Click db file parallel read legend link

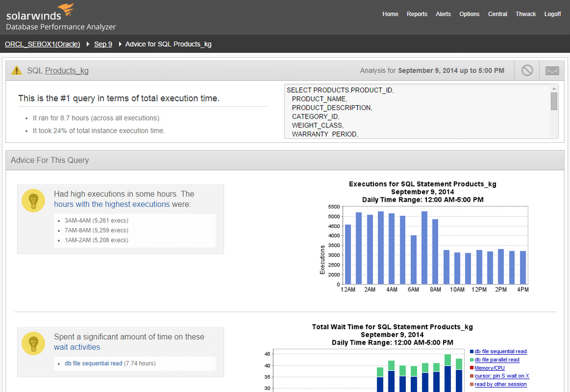tap(497, 360)
